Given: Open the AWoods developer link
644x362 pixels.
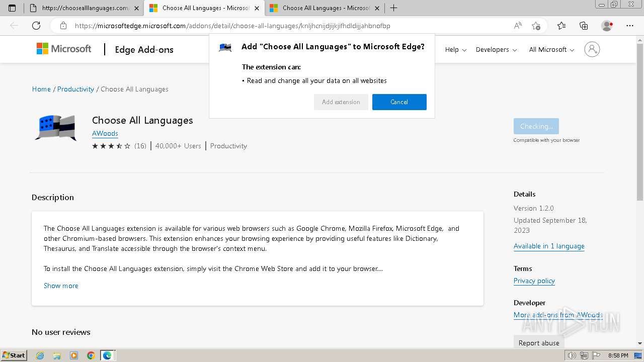Looking at the screenshot, I should click(x=105, y=133).
